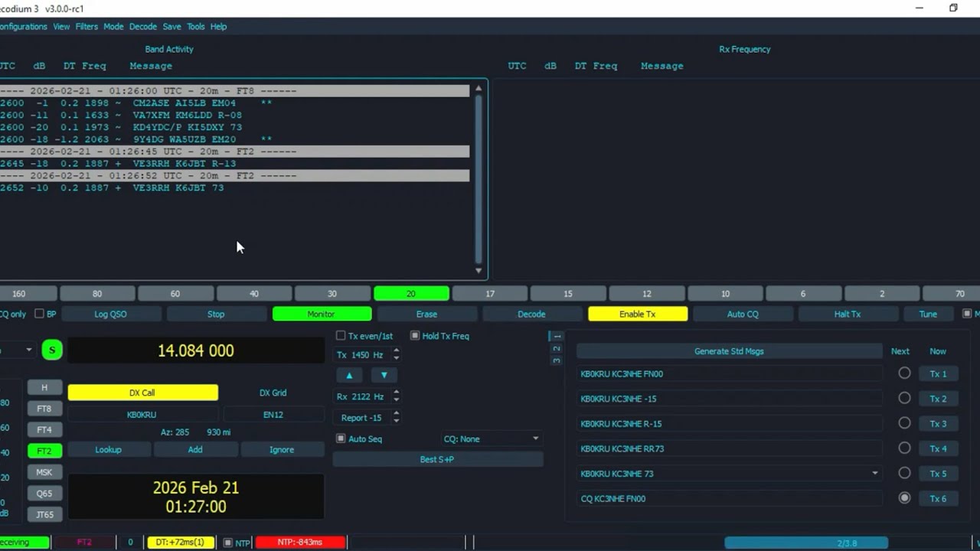The width and height of the screenshot is (980, 551).
Task: Click the green S split indicator button
Action: tap(52, 350)
